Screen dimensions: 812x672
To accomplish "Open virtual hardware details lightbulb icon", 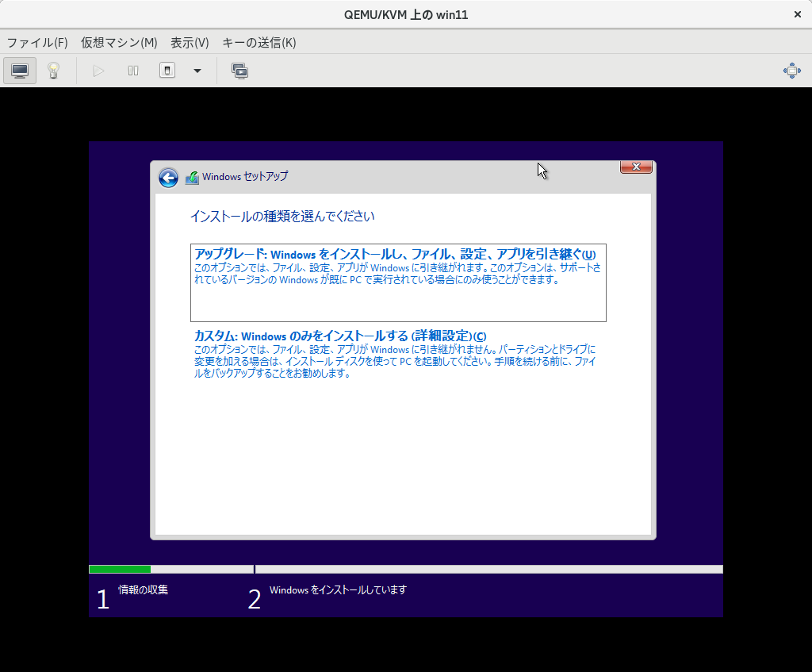I will 53,71.
